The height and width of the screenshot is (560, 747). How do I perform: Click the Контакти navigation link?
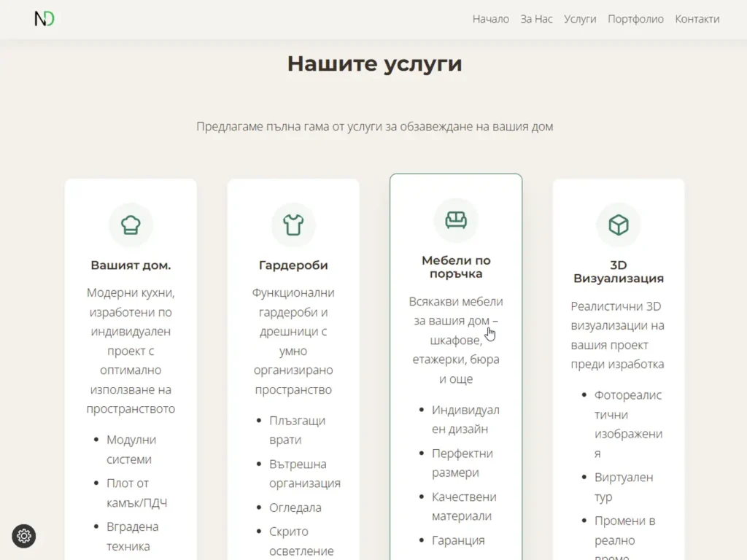(697, 19)
